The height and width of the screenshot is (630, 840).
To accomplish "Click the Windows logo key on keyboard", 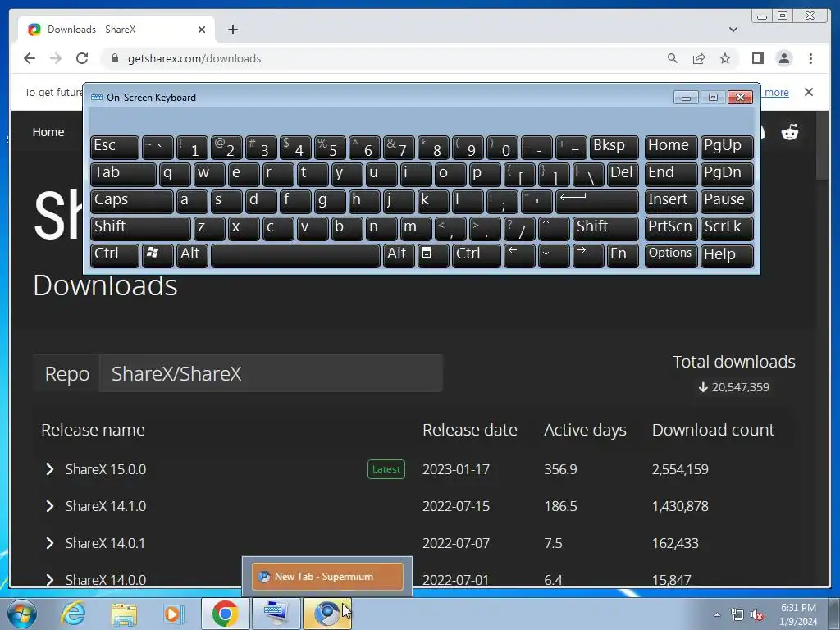I will [x=157, y=255].
